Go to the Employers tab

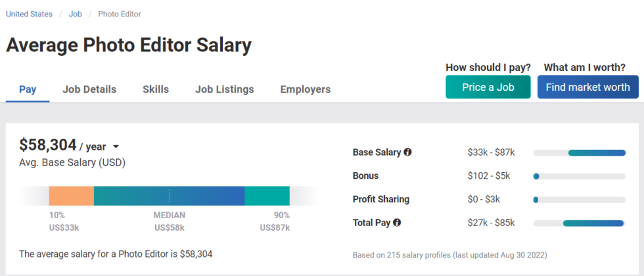(x=305, y=89)
